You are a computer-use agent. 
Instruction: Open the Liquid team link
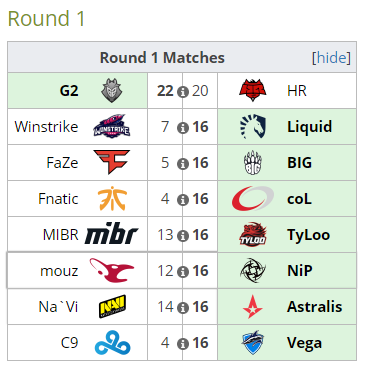tap(310, 127)
